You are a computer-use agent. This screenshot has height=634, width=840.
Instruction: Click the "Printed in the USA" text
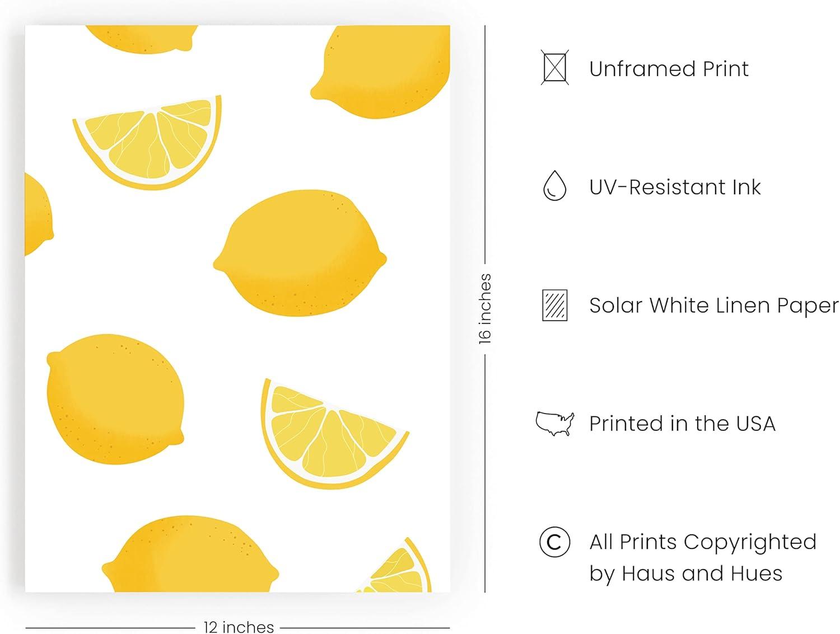(x=682, y=424)
